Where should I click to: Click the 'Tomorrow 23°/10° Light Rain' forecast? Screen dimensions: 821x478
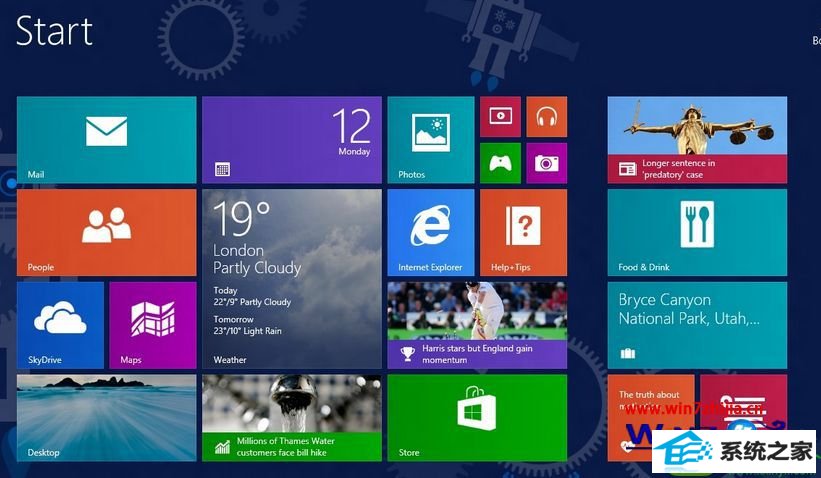coord(248,325)
